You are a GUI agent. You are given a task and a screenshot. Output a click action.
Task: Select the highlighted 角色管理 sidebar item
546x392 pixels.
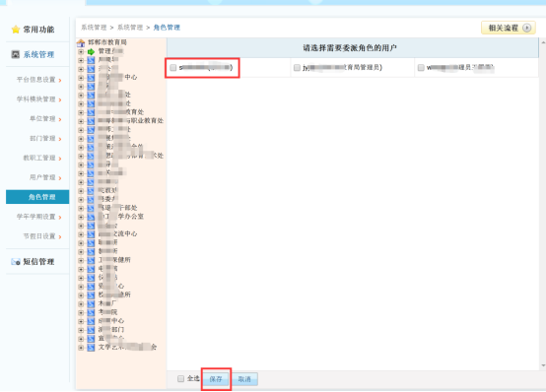(37, 197)
